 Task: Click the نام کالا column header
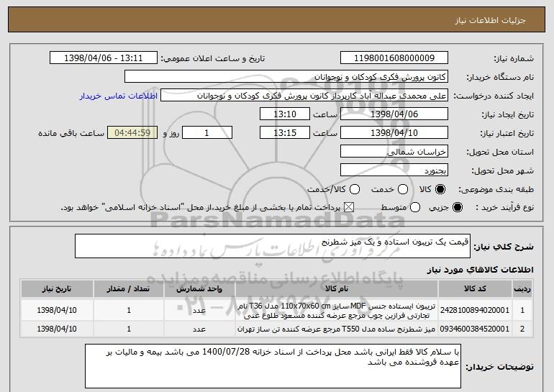pos(337,289)
